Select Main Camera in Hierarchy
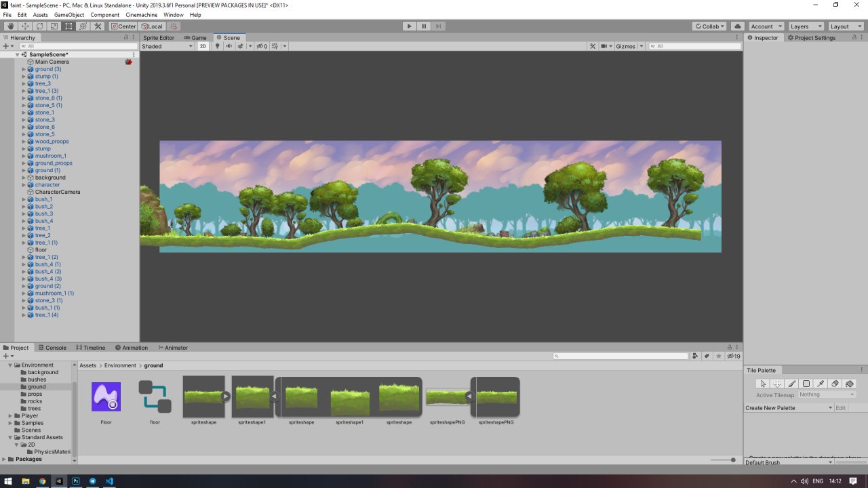Viewport: 868px width, 488px height. pos(52,62)
